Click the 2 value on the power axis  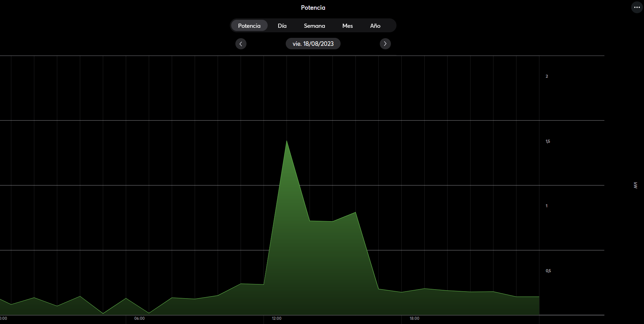pyautogui.click(x=547, y=76)
